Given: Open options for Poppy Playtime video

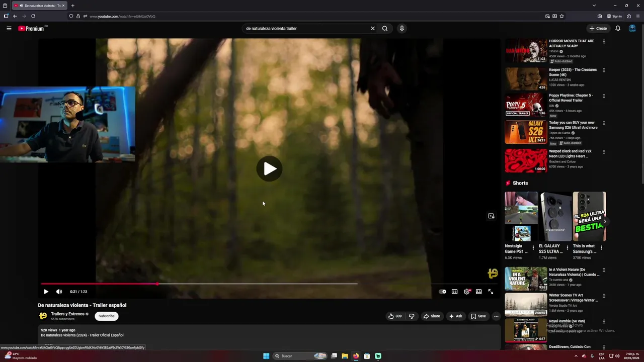Looking at the screenshot, I should click(x=604, y=96).
